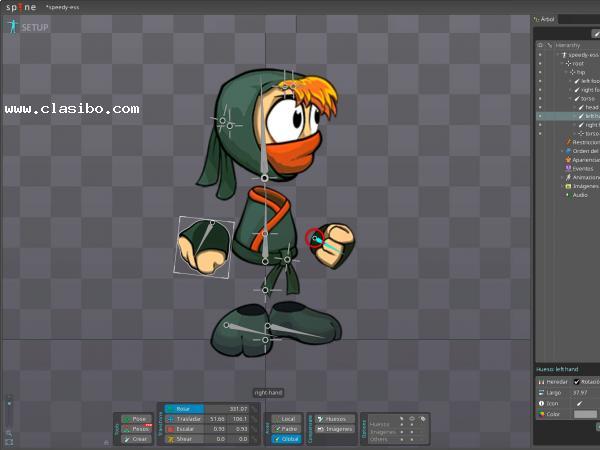Select the Crear create tool
Screen dimensions: 600x450
click(136, 439)
